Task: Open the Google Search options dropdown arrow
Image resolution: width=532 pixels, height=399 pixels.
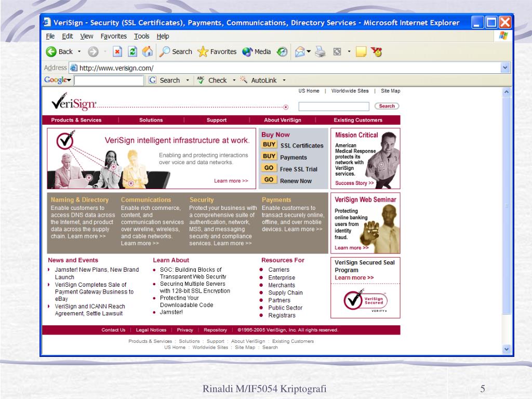Action: 187,81
